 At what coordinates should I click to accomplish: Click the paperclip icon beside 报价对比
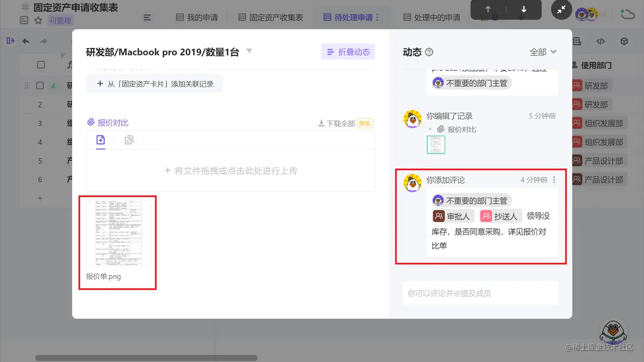[90, 122]
